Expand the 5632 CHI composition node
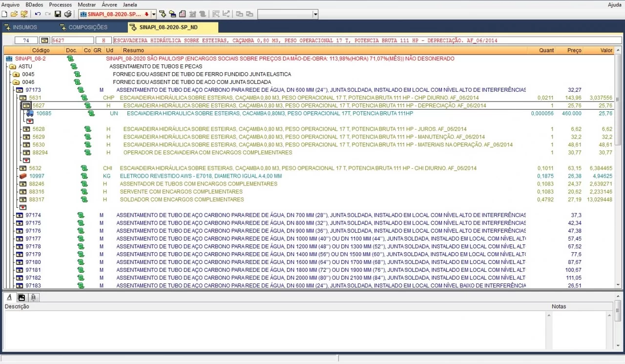Screen dimensions: 625x364 pyautogui.click(x=23, y=168)
